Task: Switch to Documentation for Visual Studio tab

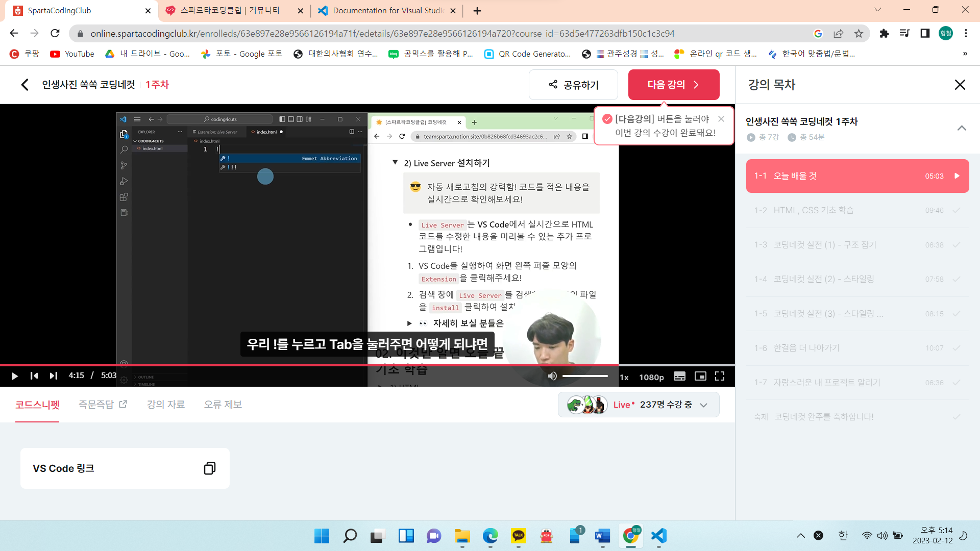Action: point(387,11)
